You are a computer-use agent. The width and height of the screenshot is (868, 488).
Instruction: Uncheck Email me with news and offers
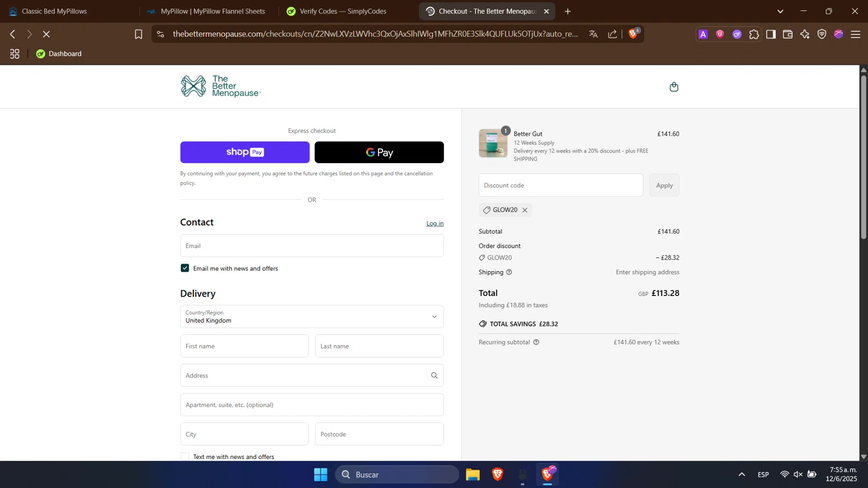tap(185, 268)
